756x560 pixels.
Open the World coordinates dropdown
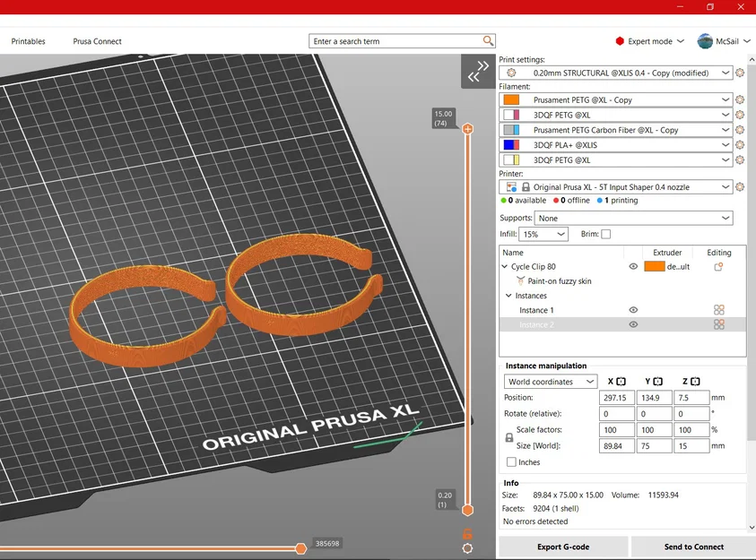click(551, 382)
